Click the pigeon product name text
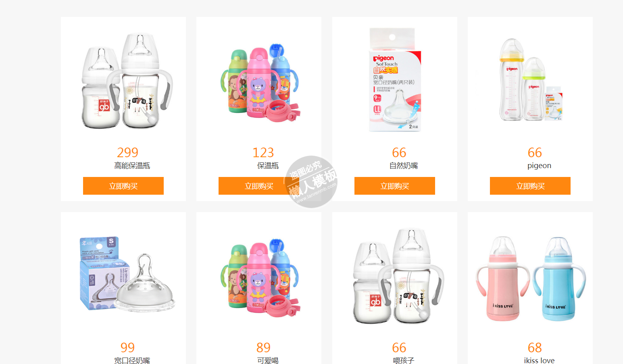The image size is (623, 364). [x=539, y=166]
